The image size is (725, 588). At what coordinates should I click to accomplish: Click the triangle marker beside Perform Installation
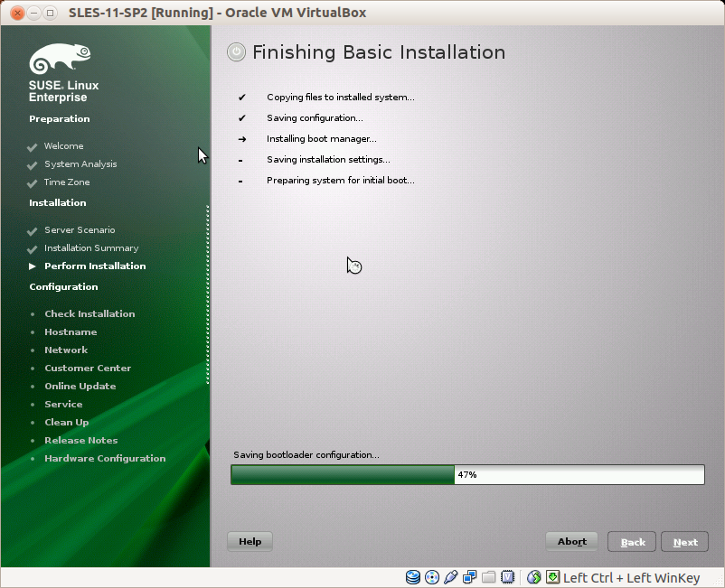coord(33,266)
